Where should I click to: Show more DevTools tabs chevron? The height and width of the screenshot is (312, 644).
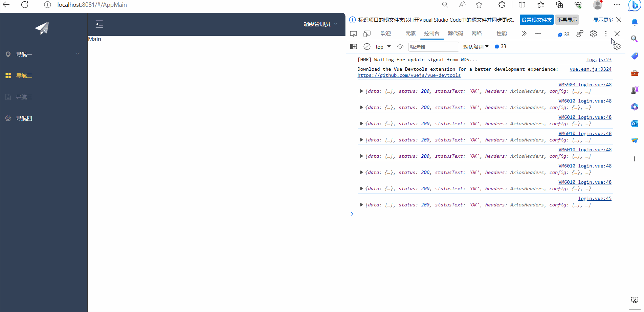pyautogui.click(x=524, y=34)
